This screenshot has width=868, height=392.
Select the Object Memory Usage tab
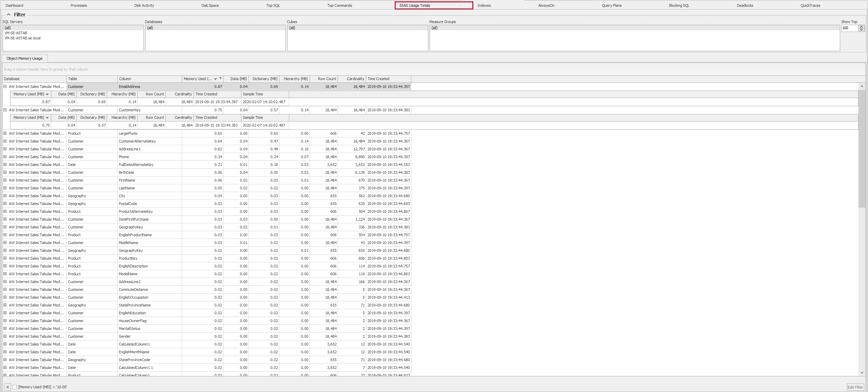[x=24, y=58]
